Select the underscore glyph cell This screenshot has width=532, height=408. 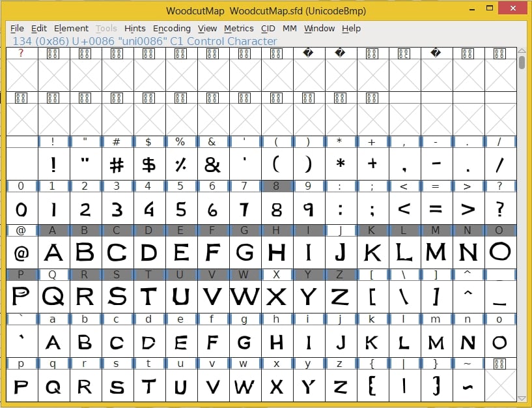501,297
